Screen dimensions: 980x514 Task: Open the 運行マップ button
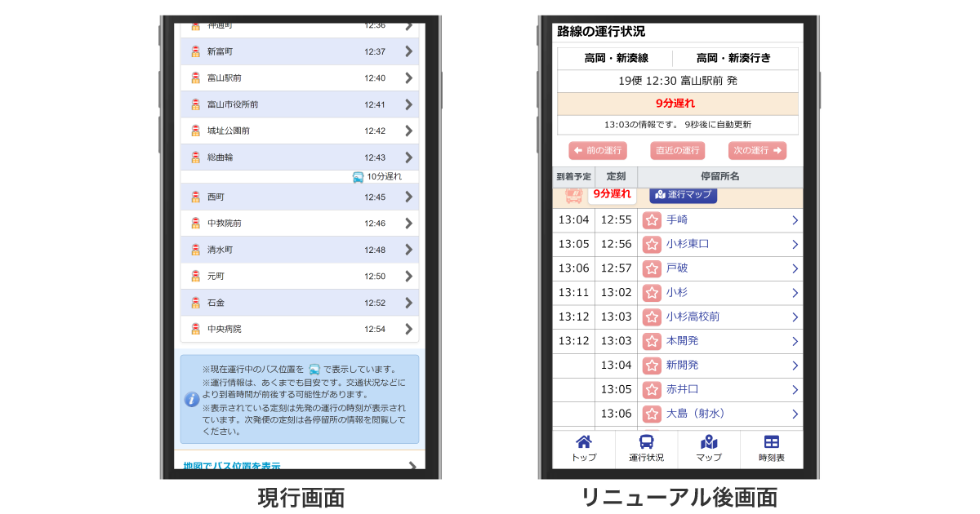tap(684, 194)
